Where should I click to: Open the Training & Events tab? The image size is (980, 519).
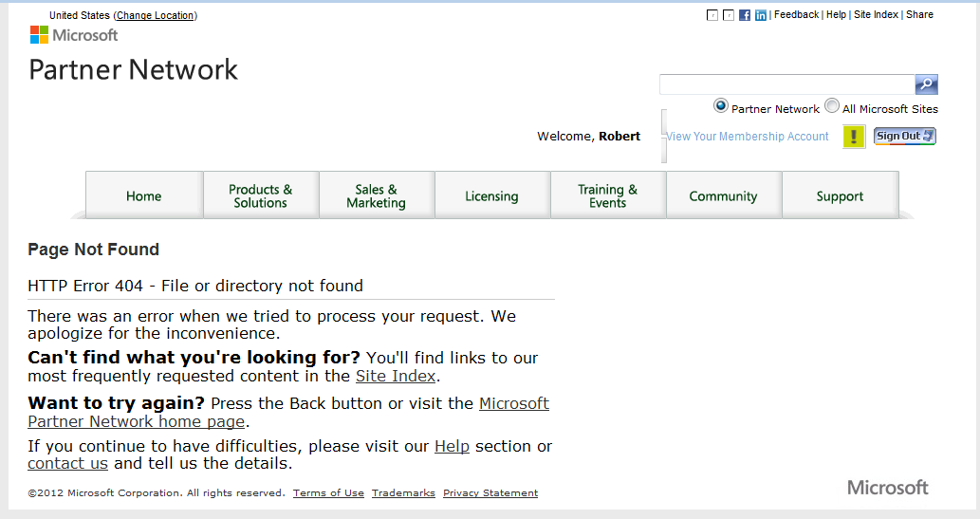pos(607,195)
